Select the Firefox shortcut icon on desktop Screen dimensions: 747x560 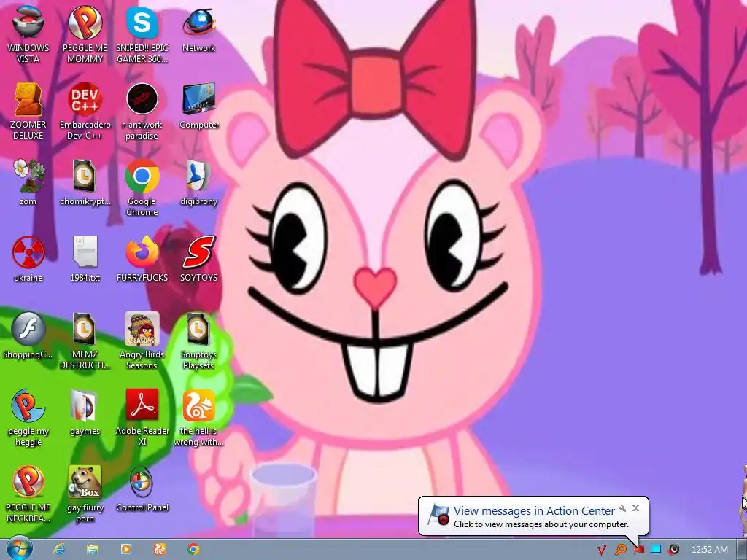pyautogui.click(x=142, y=259)
